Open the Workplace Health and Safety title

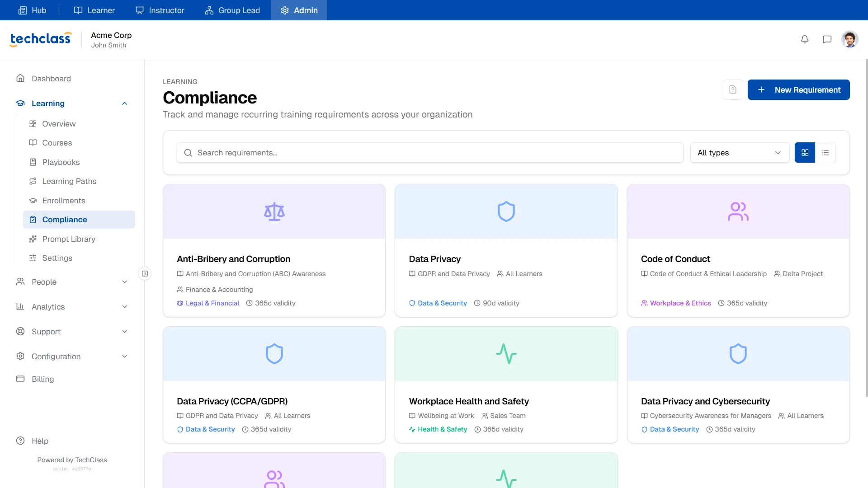tap(469, 401)
